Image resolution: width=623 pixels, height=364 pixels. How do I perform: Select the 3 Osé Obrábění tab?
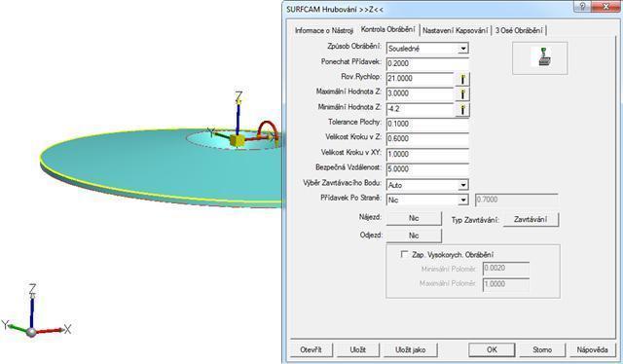[519, 30]
